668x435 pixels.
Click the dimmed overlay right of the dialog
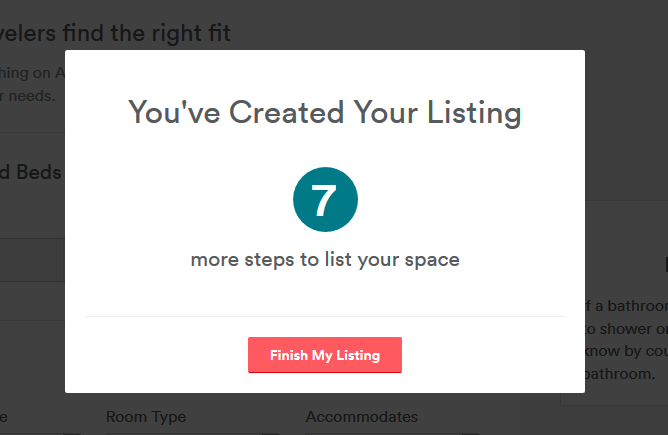[626, 120]
